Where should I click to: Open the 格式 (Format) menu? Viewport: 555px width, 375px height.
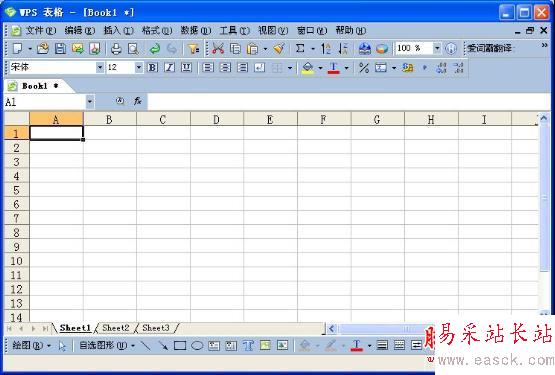[157, 30]
